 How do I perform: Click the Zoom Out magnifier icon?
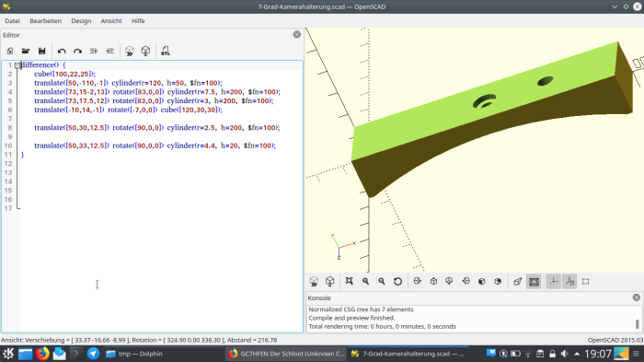[x=382, y=281]
